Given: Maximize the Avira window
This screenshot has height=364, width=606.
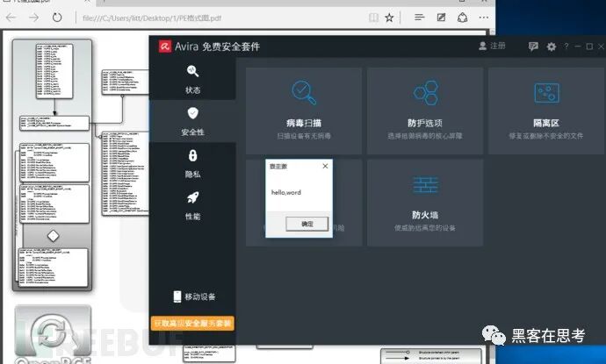Looking at the screenshot, I should pos(589,46).
